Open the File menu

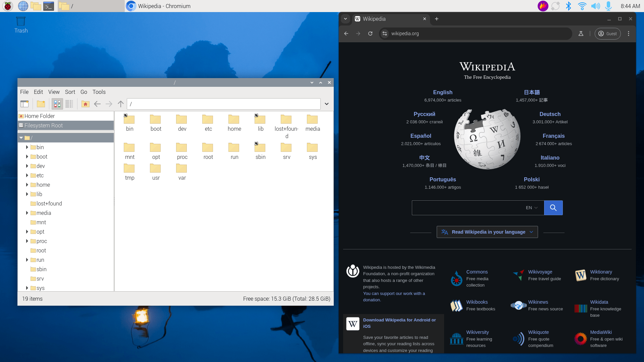[24, 92]
